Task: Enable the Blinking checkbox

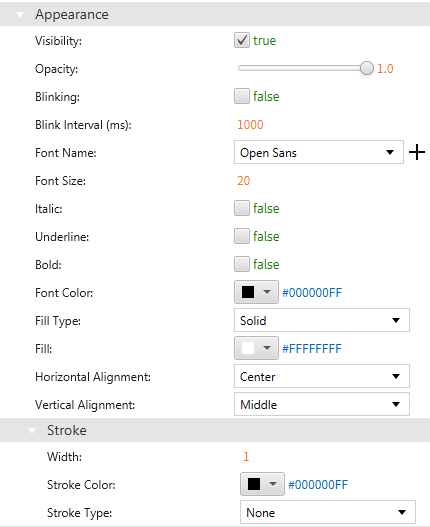Action: (242, 96)
